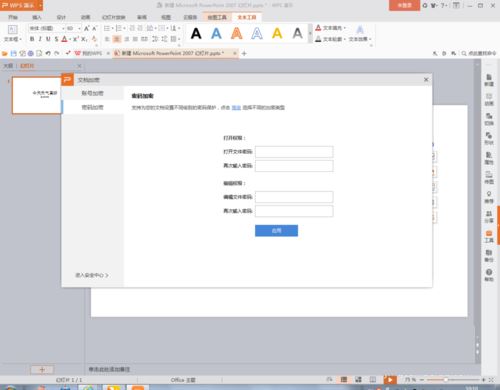Click the save disk icon
500x390 pixels.
coord(14,53)
